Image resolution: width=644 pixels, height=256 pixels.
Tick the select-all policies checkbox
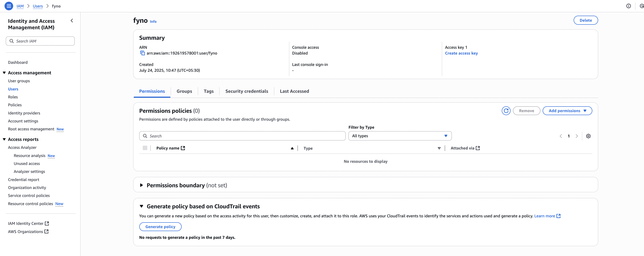(145, 148)
